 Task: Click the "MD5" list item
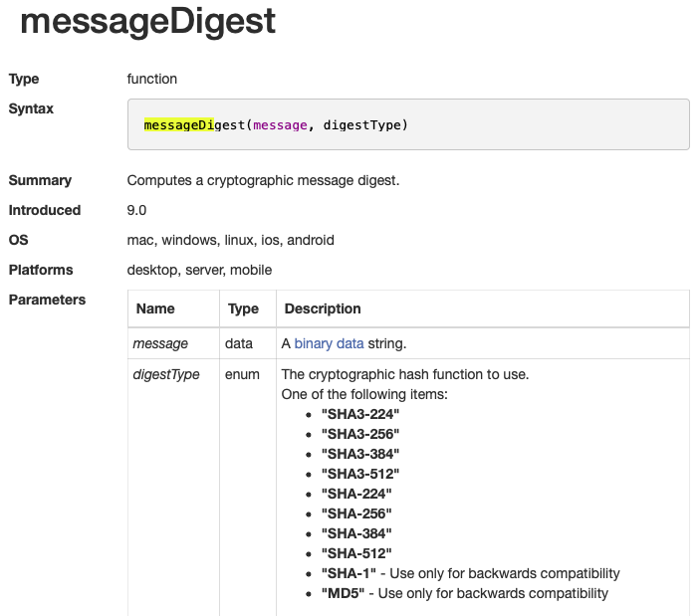[x=344, y=593]
